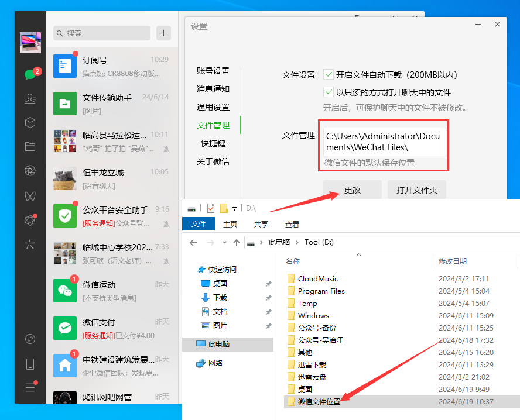Image resolution: width=520 pixels, height=420 pixels.
Task: Uncheck auto-download files (200MB以内) checkbox
Action: click(329, 75)
